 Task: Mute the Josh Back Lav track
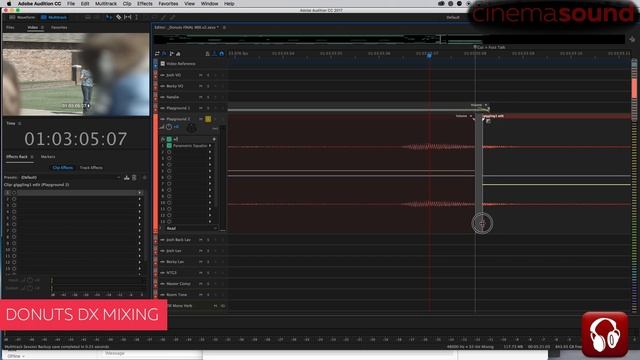[200, 240]
